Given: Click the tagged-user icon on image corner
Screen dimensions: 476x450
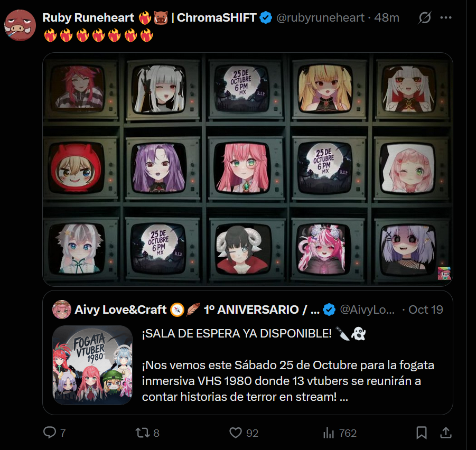Looking at the screenshot, I should [x=444, y=273].
